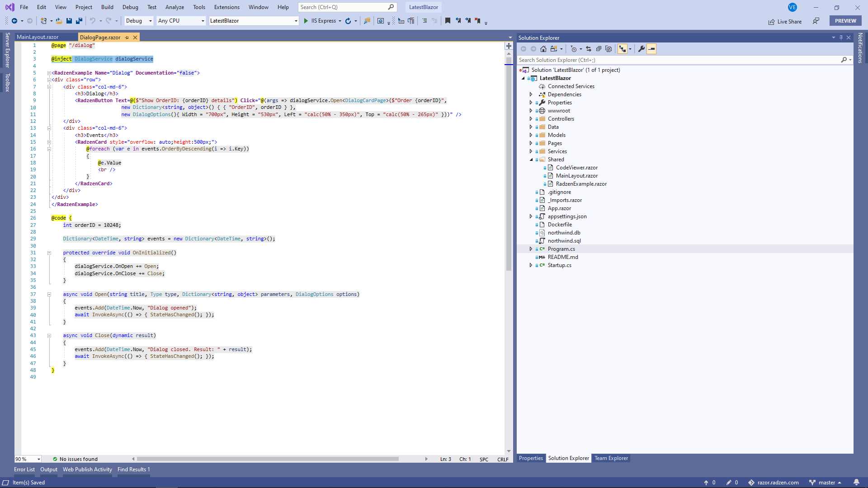Click the Home icon in Solution Explorer
868x488 pixels.
coord(543,49)
